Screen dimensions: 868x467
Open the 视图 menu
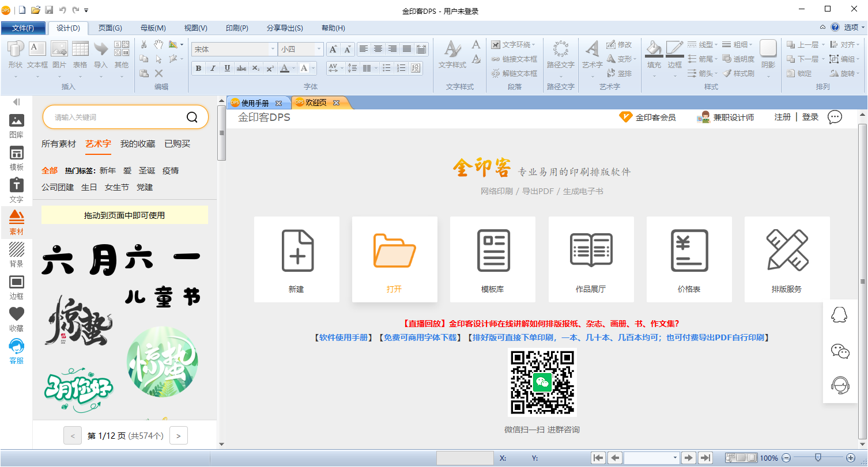pyautogui.click(x=195, y=27)
